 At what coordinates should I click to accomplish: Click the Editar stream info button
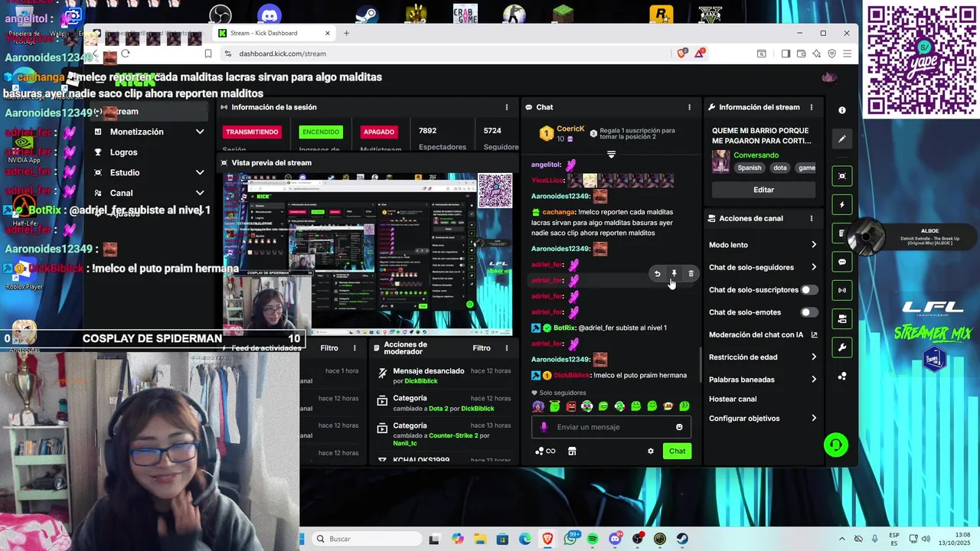pos(763,190)
